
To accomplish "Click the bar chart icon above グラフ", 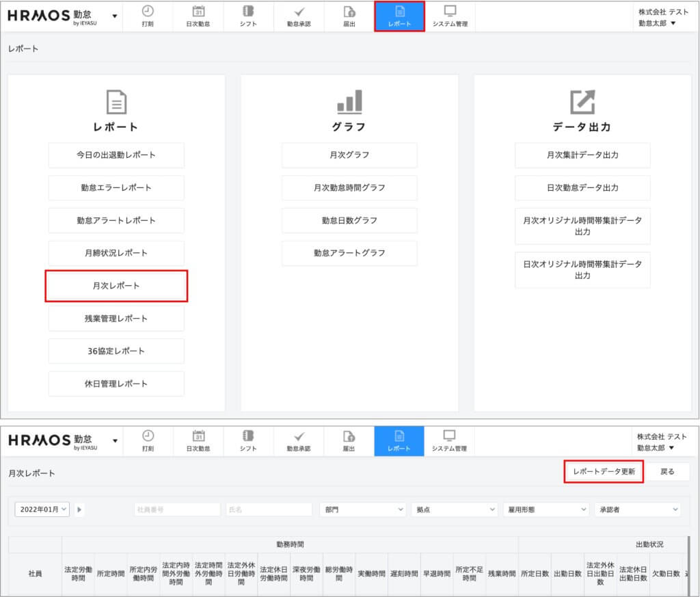I will click(x=349, y=102).
